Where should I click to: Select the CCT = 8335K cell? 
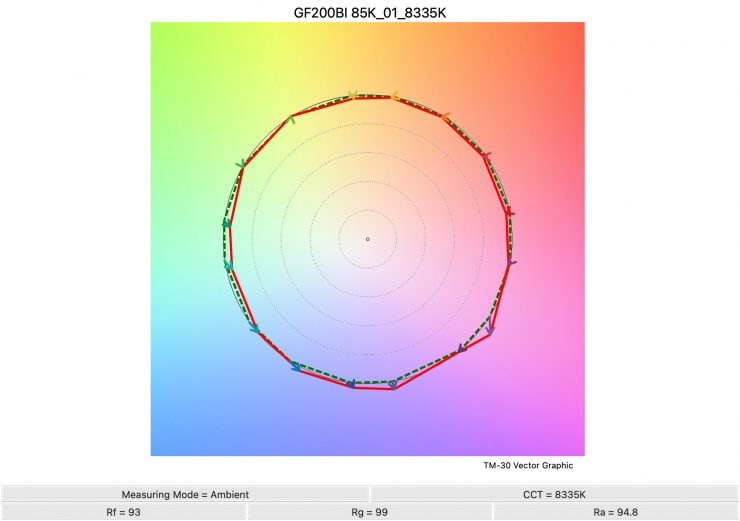click(554, 494)
